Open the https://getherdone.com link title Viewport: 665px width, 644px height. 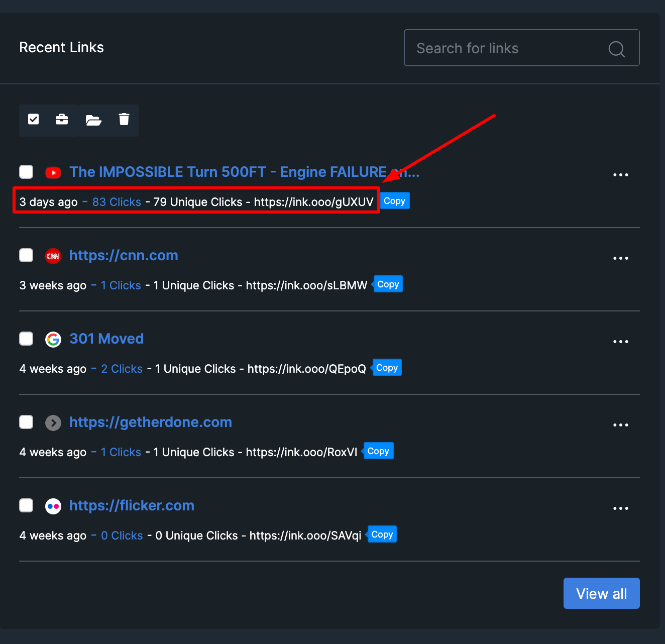pyautogui.click(x=151, y=422)
